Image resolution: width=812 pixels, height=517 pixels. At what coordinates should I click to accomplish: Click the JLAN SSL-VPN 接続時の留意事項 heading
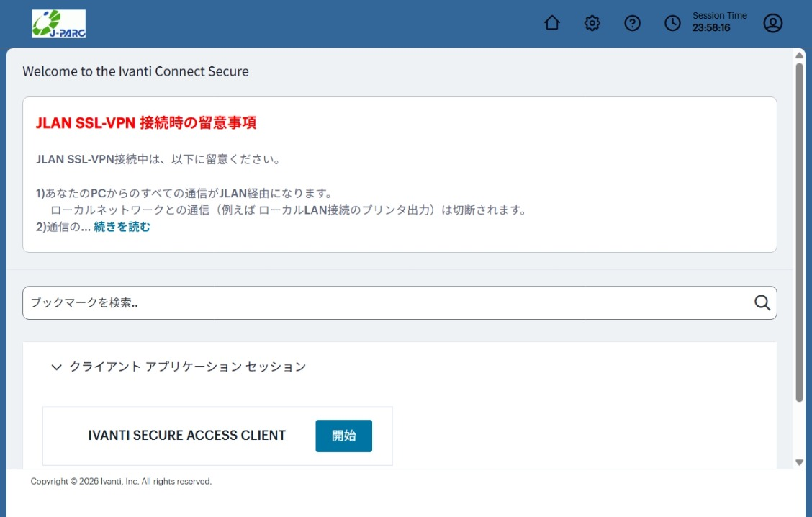pos(146,123)
